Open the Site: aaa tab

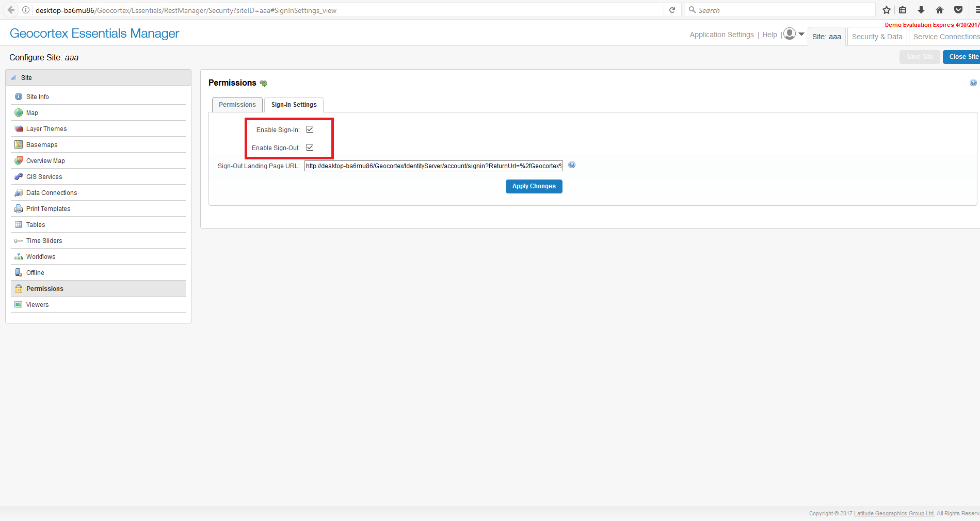pos(827,37)
